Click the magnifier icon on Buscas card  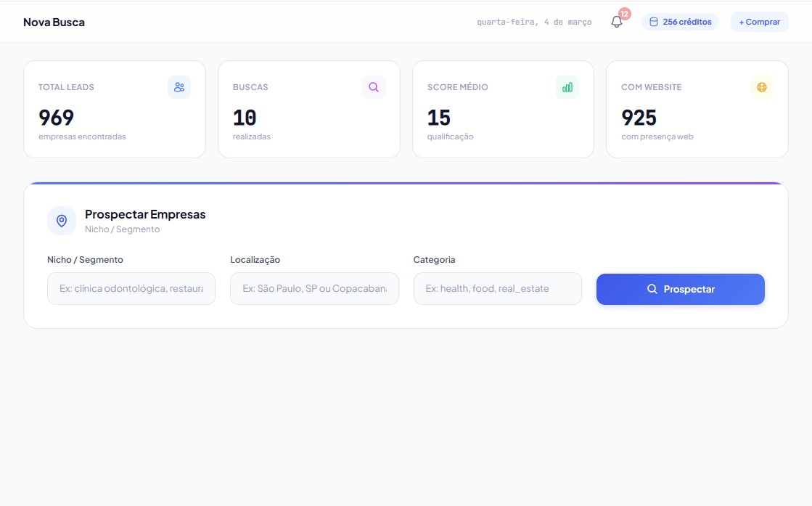(374, 87)
